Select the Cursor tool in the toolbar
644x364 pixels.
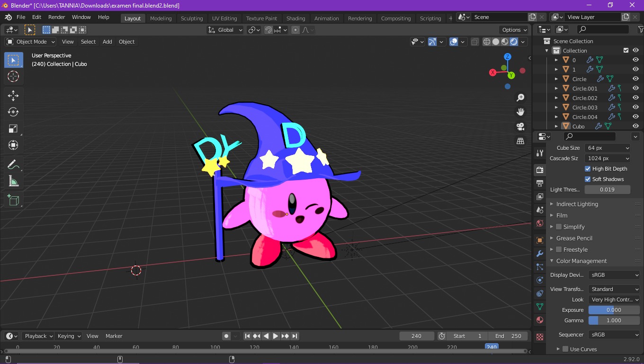(13, 76)
